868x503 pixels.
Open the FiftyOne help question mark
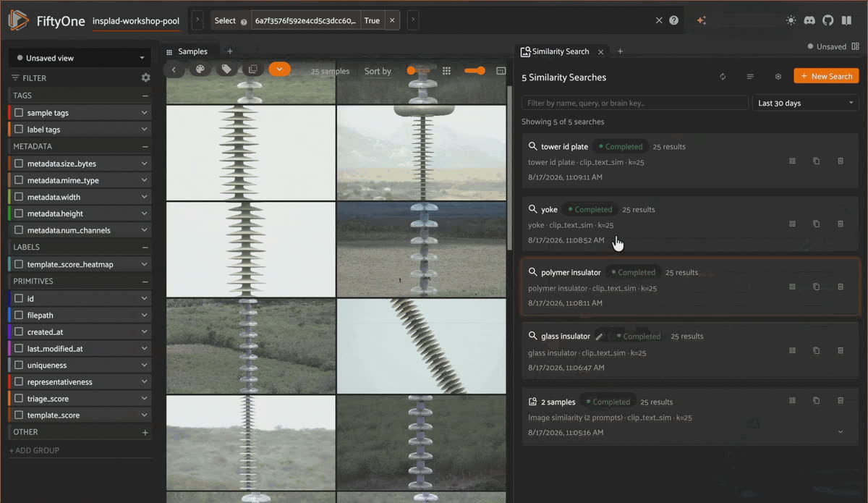tap(674, 20)
